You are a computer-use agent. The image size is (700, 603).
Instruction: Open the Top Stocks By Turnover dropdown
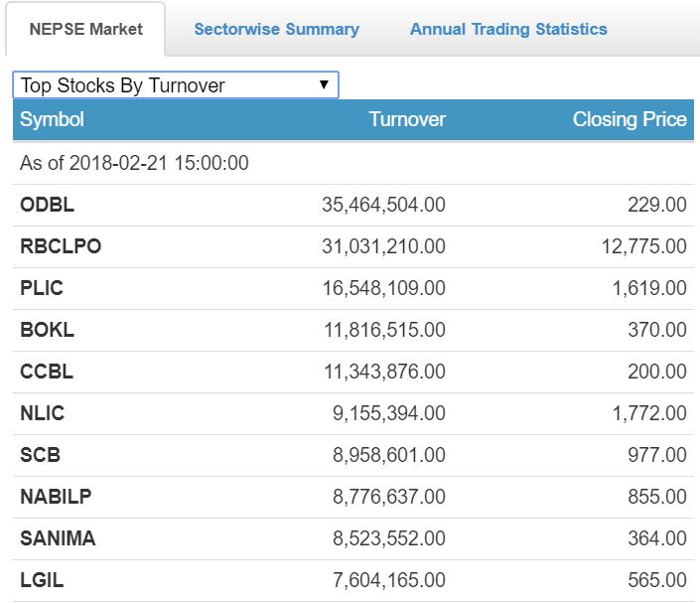click(x=175, y=85)
